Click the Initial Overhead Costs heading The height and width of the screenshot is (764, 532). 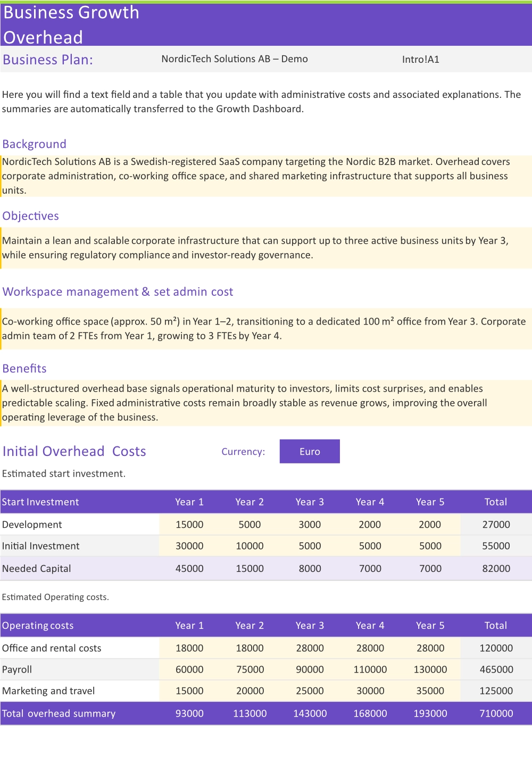74,451
